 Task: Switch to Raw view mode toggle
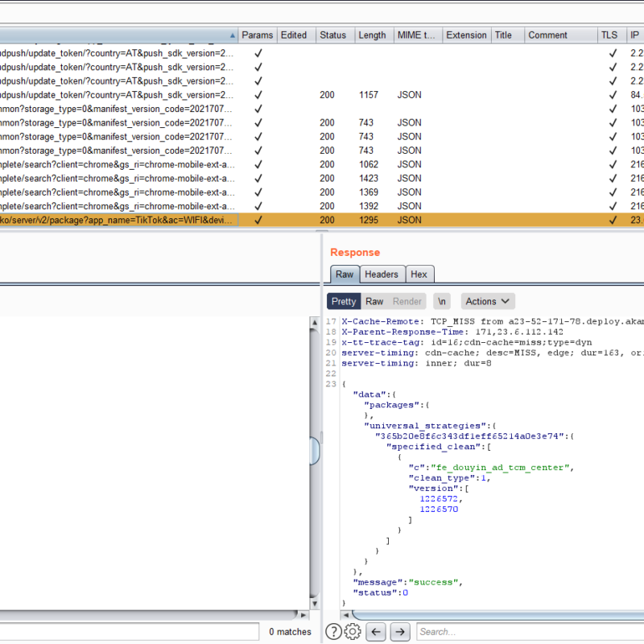tap(374, 301)
